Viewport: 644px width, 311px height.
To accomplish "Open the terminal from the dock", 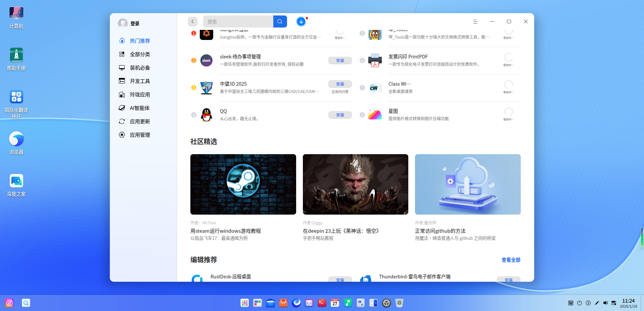I will click(322, 303).
